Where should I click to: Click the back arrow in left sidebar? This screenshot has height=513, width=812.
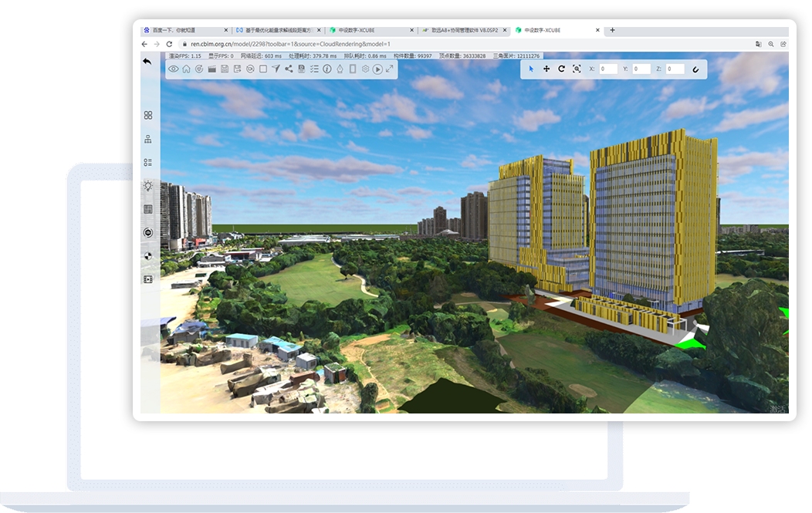(x=147, y=61)
